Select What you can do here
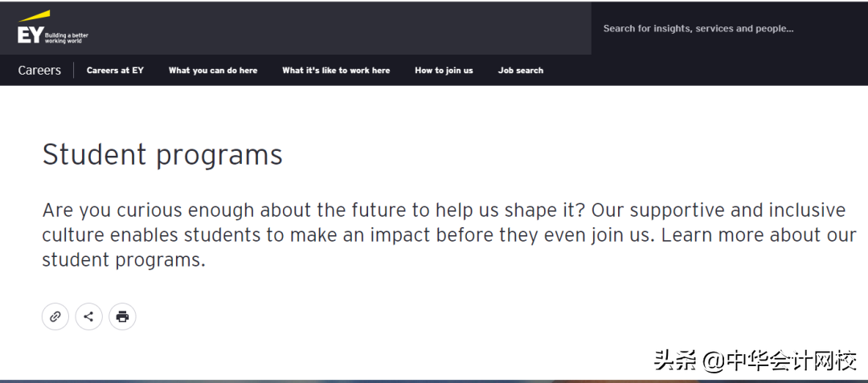 coord(213,71)
